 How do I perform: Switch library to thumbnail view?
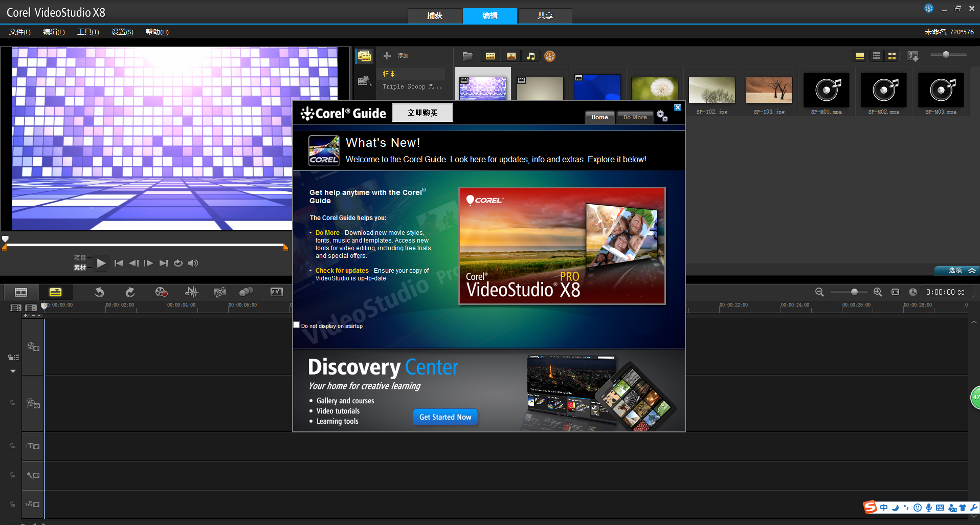[892, 56]
